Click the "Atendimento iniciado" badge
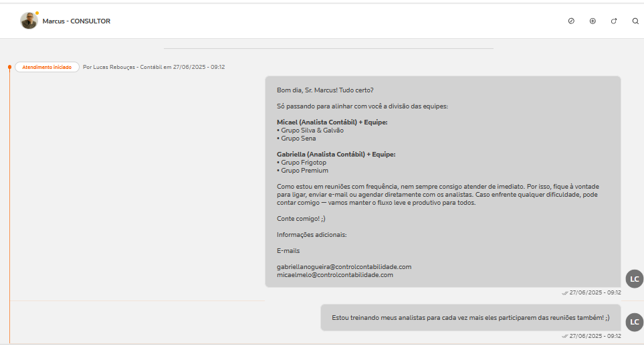Image resolution: width=644 pixels, height=352 pixels. pos(47,67)
